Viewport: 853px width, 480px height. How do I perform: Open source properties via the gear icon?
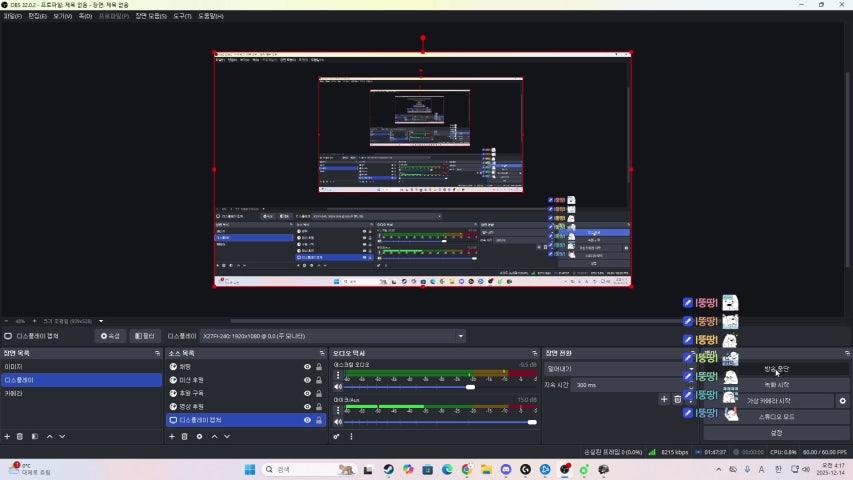tap(199, 436)
